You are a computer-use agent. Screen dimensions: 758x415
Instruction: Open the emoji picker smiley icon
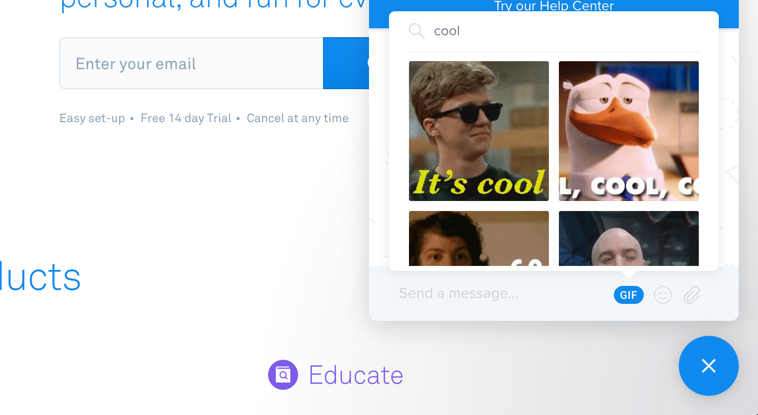coord(663,295)
